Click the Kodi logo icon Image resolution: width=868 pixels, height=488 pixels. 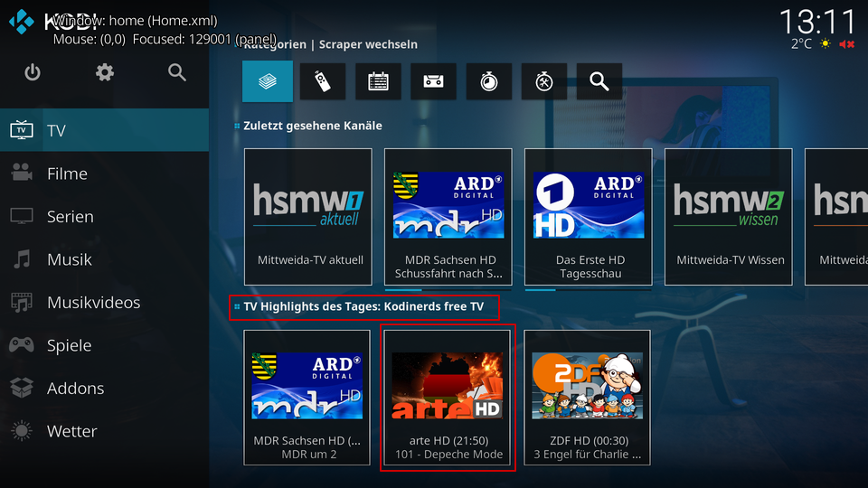[21, 21]
